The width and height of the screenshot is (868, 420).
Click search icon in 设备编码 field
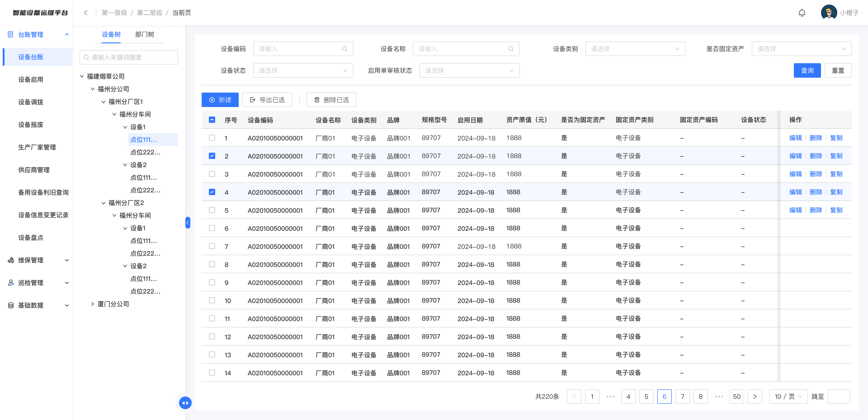coord(344,49)
